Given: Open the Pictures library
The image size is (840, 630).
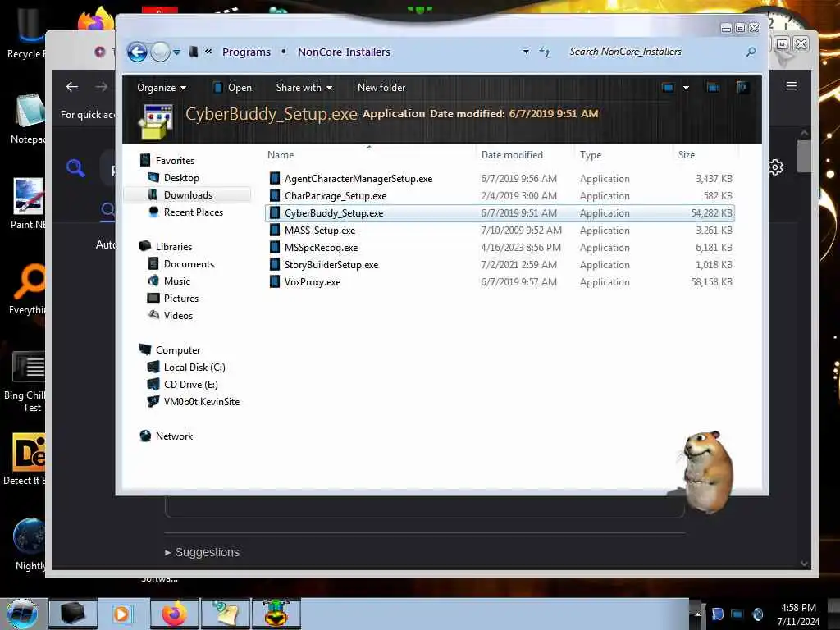Looking at the screenshot, I should pyautogui.click(x=181, y=299).
